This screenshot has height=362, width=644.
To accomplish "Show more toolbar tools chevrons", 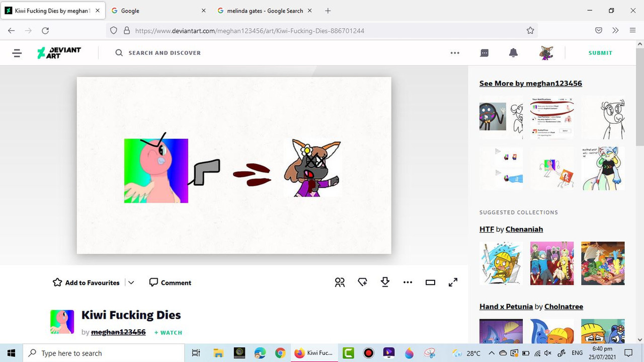I will [615, 31].
